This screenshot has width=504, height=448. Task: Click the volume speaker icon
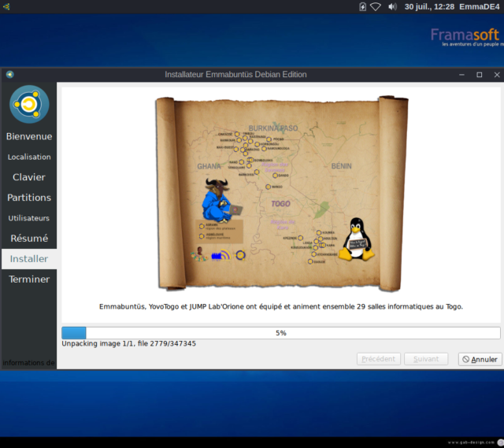tap(392, 7)
